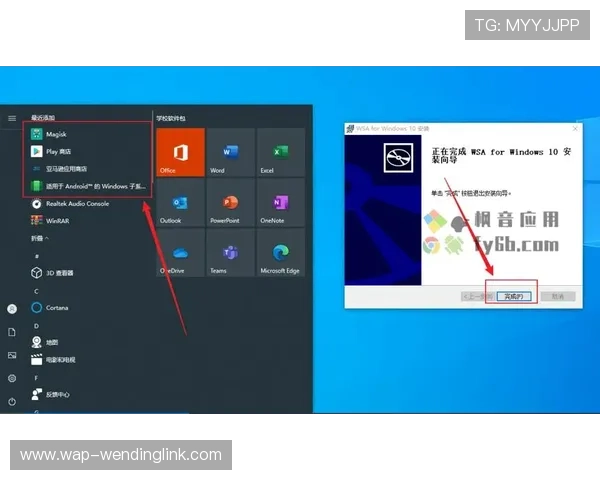
Task: Click the 完成 button in WSA installer
Action: pos(514,296)
